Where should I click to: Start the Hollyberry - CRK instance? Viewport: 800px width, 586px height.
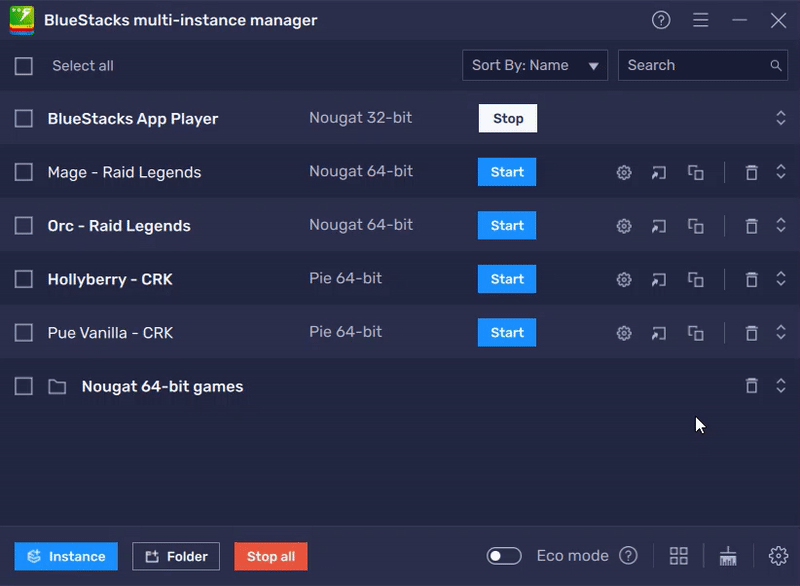click(507, 279)
